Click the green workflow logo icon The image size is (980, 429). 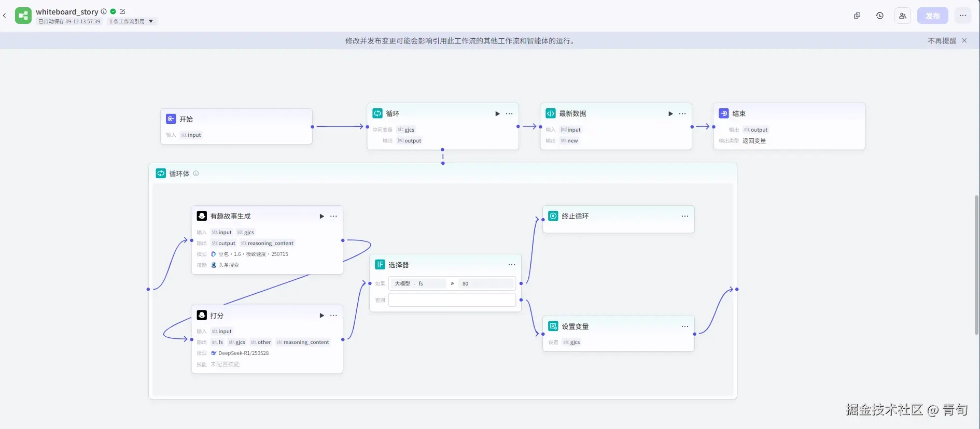[x=23, y=16]
